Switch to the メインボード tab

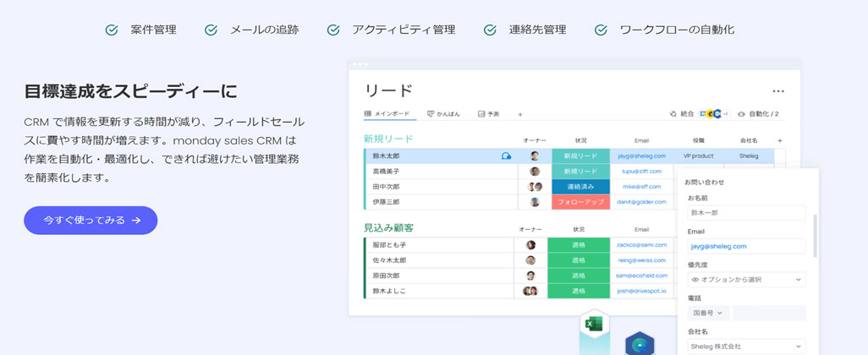coord(390,114)
